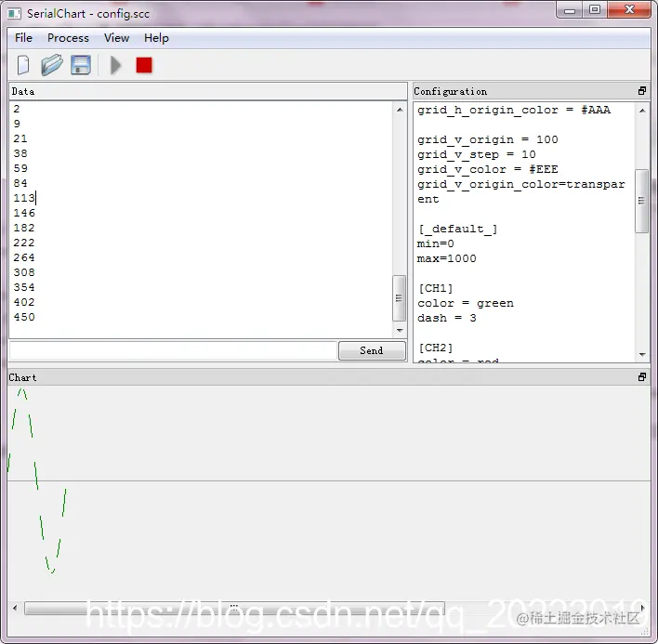Click the Chart horizontal scrollbar left arrow
The width and height of the screenshot is (658, 644).
pos(15,608)
